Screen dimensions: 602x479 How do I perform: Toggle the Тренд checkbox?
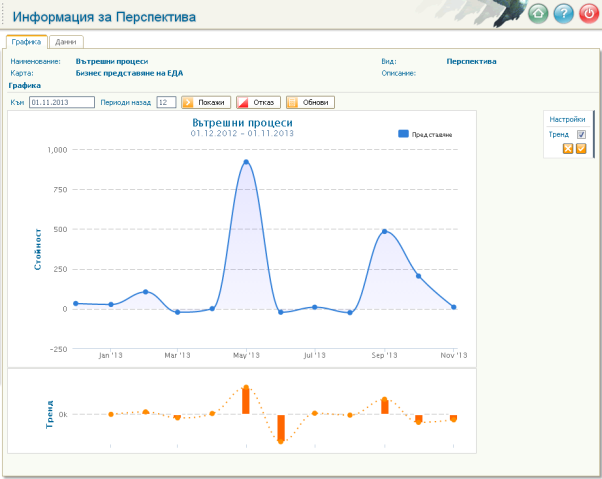point(581,134)
